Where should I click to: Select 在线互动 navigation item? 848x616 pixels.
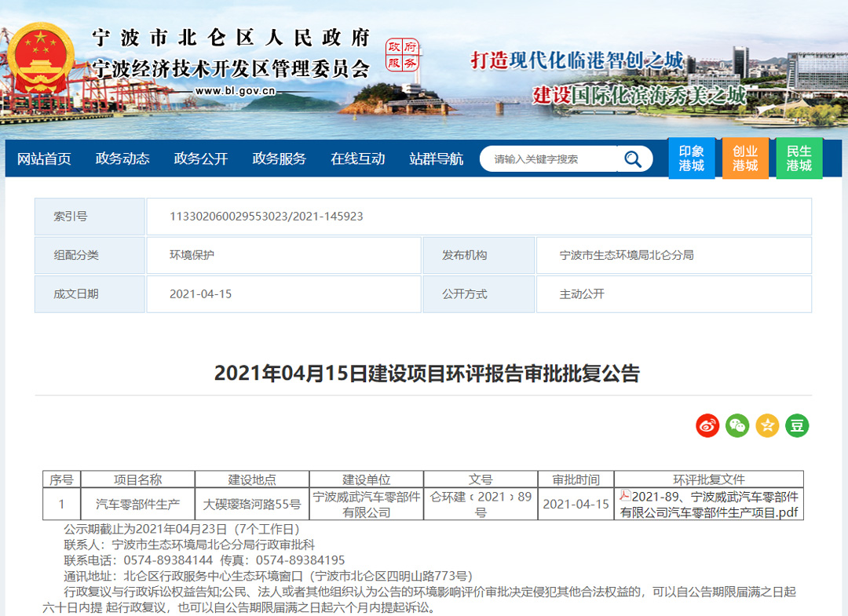click(x=358, y=159)
